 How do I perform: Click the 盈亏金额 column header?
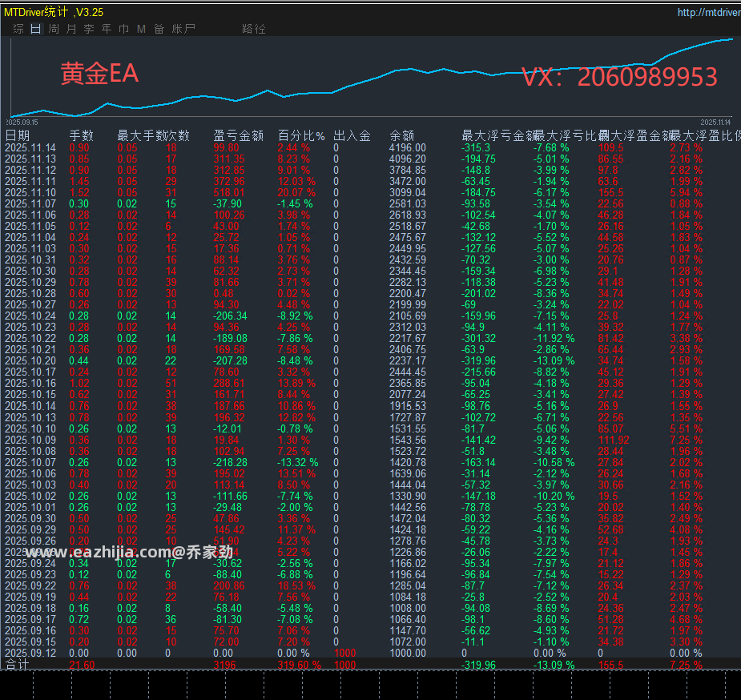(x=238, y=136)
